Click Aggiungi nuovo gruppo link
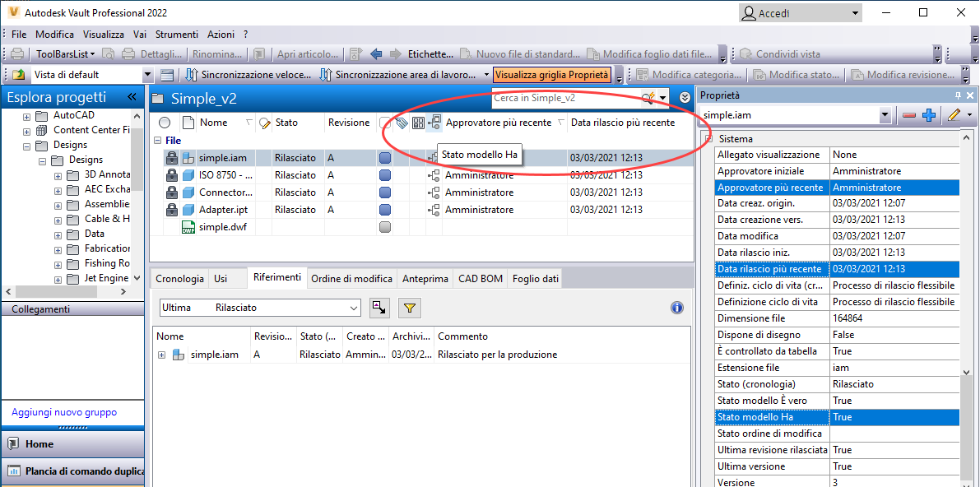The height and width of the screenshot is (487, 980). tap(63, 412)
